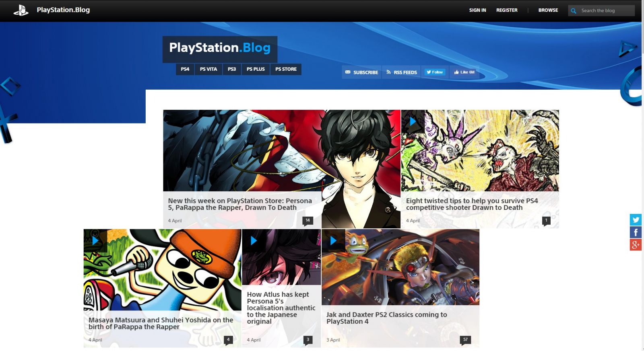The image size is (644, 351).
Task: Share via the Facebook side icon
Action: coord(636,232)
